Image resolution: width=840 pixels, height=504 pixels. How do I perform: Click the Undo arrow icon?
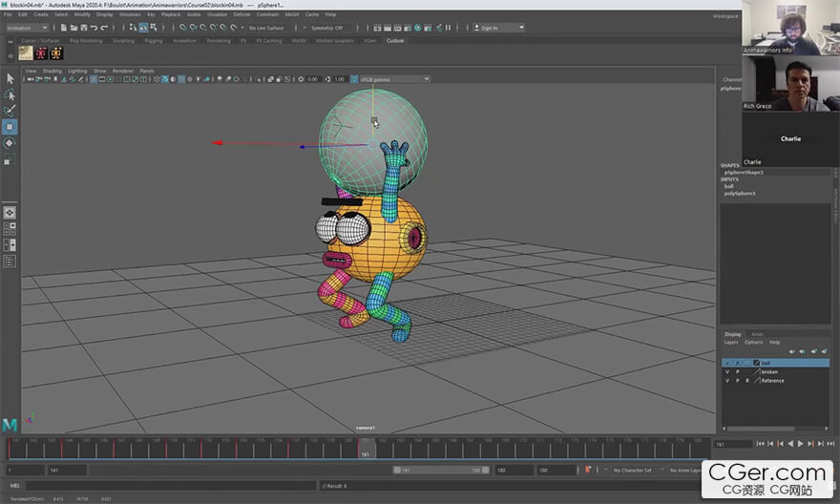(94, 28)
